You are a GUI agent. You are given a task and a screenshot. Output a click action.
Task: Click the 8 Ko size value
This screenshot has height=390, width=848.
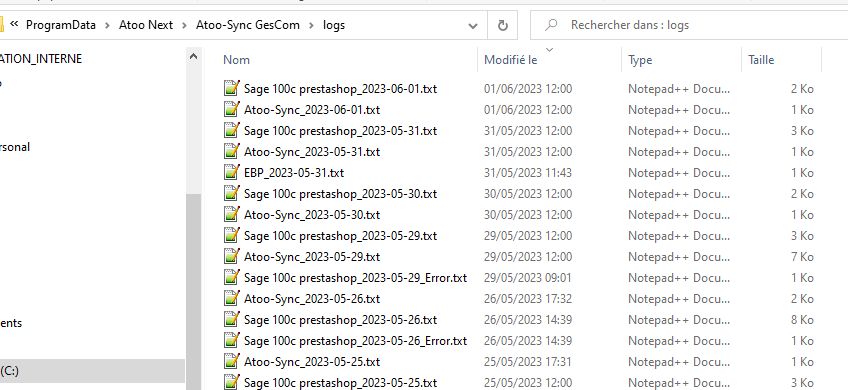[802, 320]
